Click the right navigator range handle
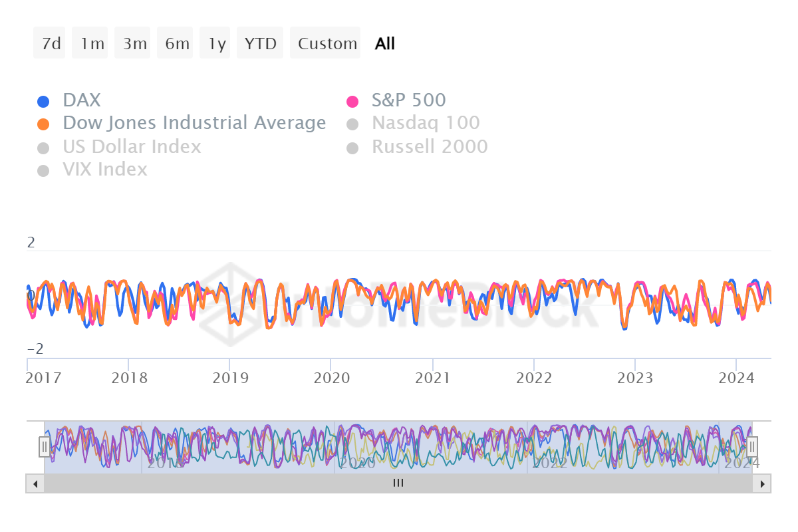This screenshot has height=532, width=798. pyautogui.click(x=752, y=446)
